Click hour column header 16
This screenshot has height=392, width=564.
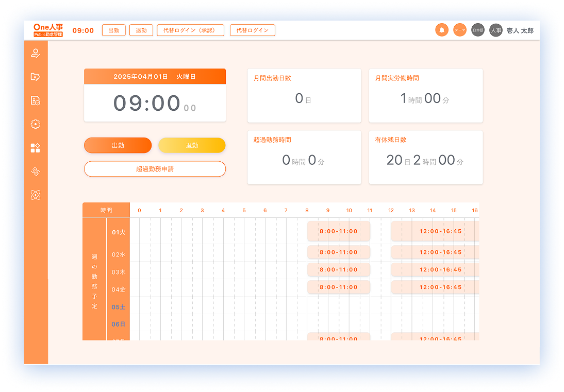[475, 211]
